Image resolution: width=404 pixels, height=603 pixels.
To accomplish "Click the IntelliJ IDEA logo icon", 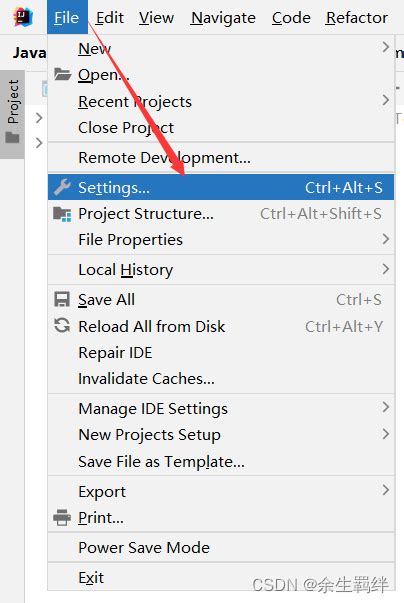I will (x=23, y=17).
